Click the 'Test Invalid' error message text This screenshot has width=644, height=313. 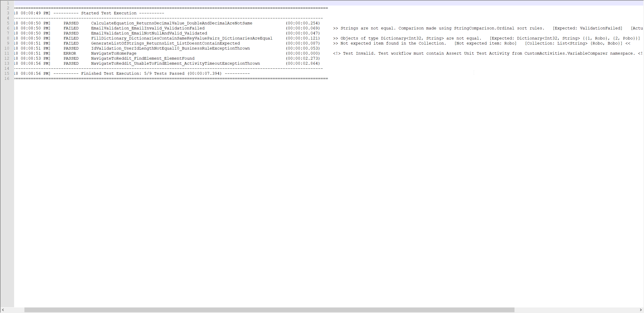(359, 53)
